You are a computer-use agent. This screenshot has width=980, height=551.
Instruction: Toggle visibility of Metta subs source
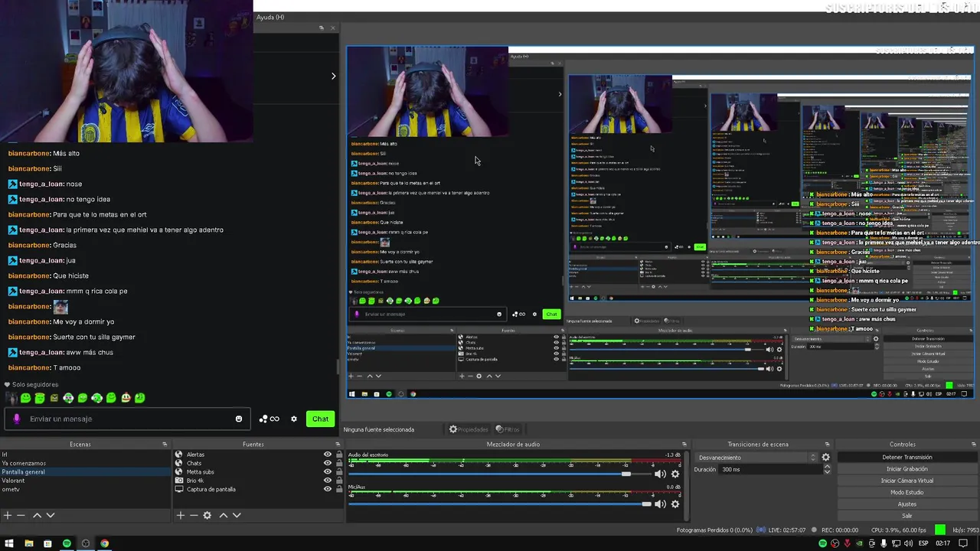click(328, 472)
